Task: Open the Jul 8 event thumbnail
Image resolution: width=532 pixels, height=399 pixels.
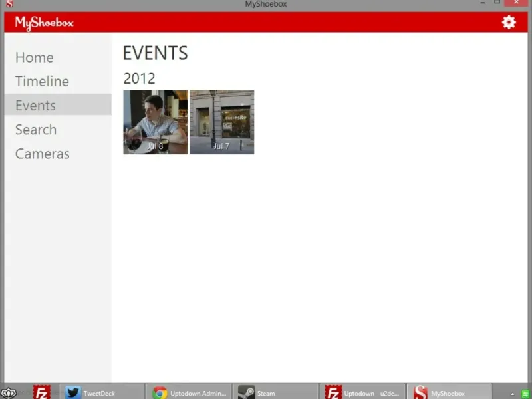Action: [156, 122]
